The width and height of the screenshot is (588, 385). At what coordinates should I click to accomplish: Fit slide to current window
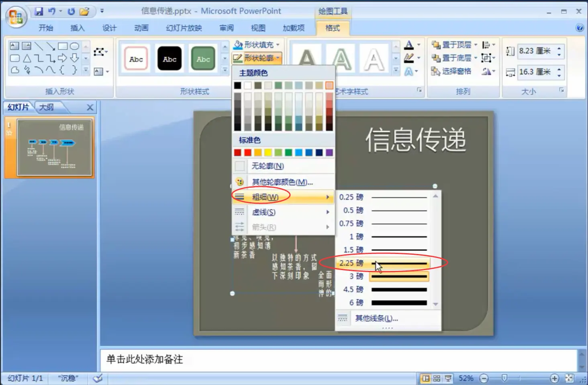click(569, 378)
